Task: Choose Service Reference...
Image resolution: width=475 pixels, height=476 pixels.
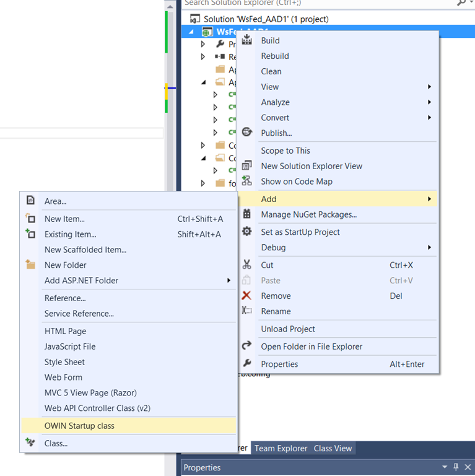Action: (x=129, y=314)
